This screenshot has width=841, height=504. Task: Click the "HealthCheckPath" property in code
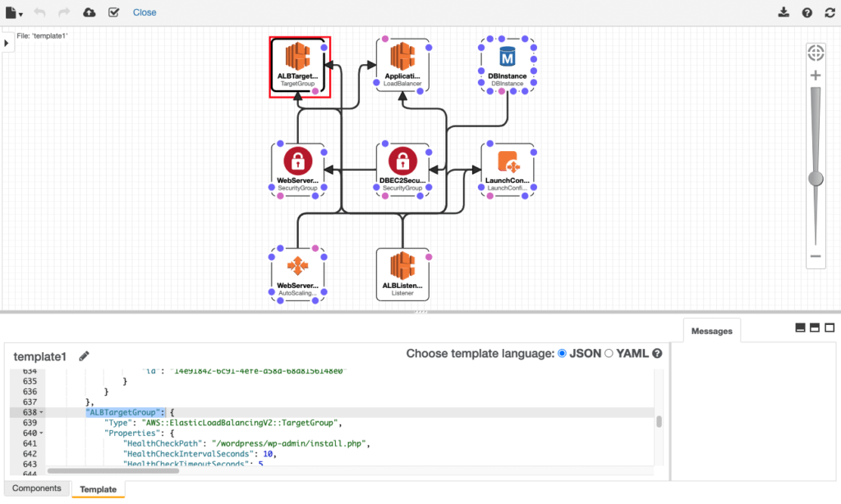click(162, 443)
